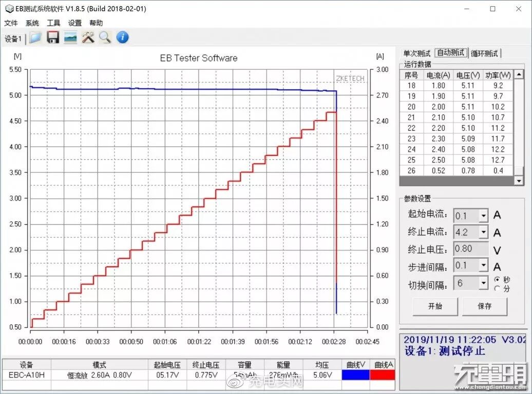
Task: Click the blue 曲线V color swatch
Action: click(355, 375)
